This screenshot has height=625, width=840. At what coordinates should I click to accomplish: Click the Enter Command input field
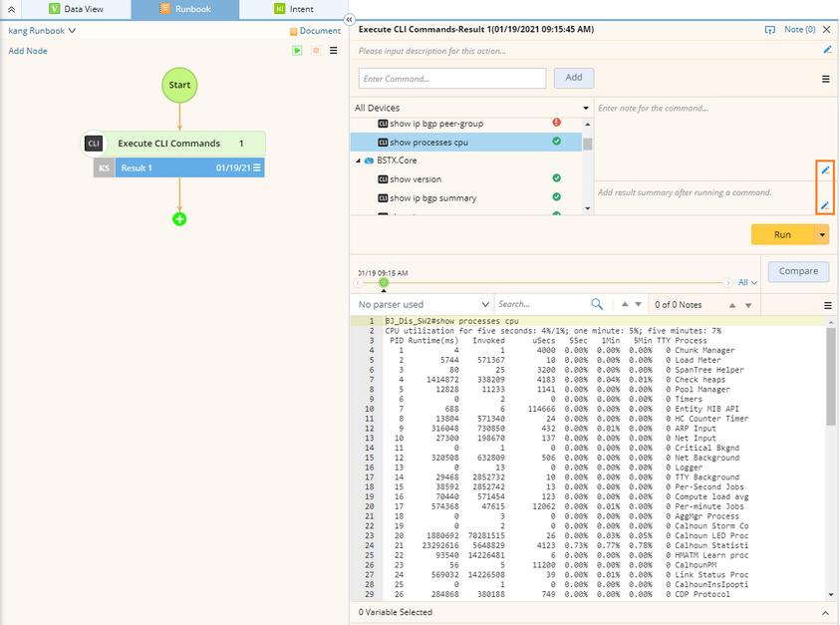452,79
